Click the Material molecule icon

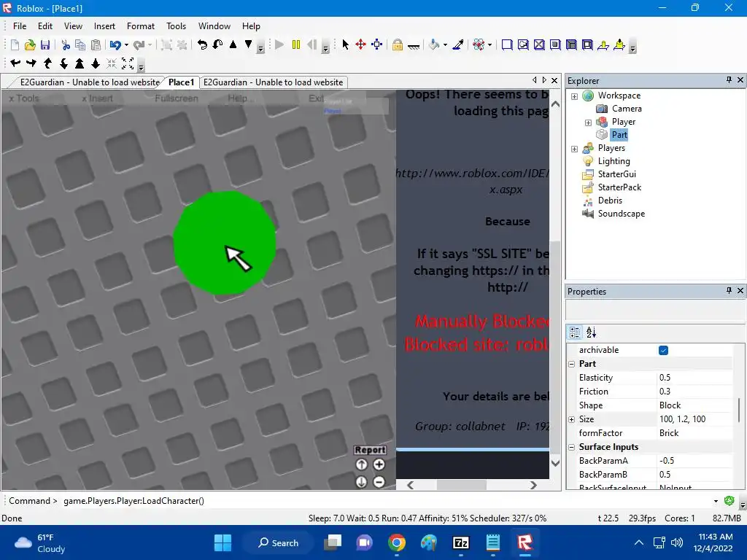(x=479, y=44)
